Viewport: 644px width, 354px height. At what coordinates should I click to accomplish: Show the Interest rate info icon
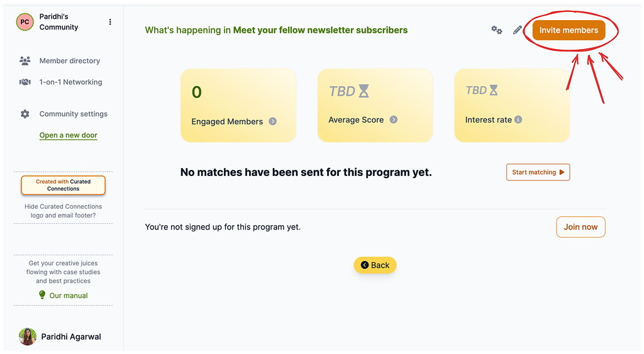pos(518,119)
